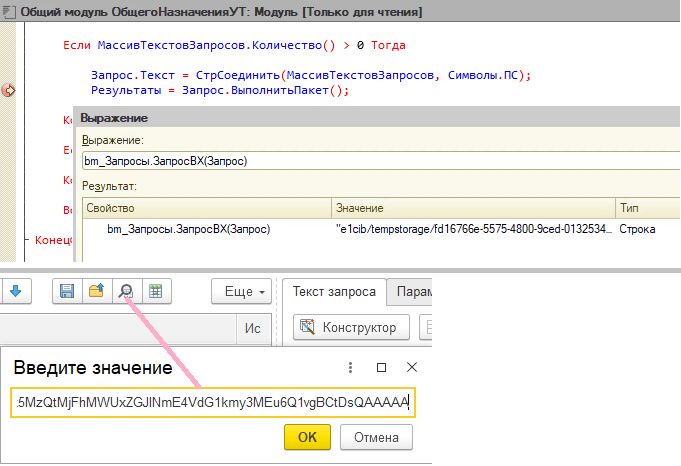
Task: Click the breakpoint arrow marker in the gutter
Action: click(x=8, y=90)
